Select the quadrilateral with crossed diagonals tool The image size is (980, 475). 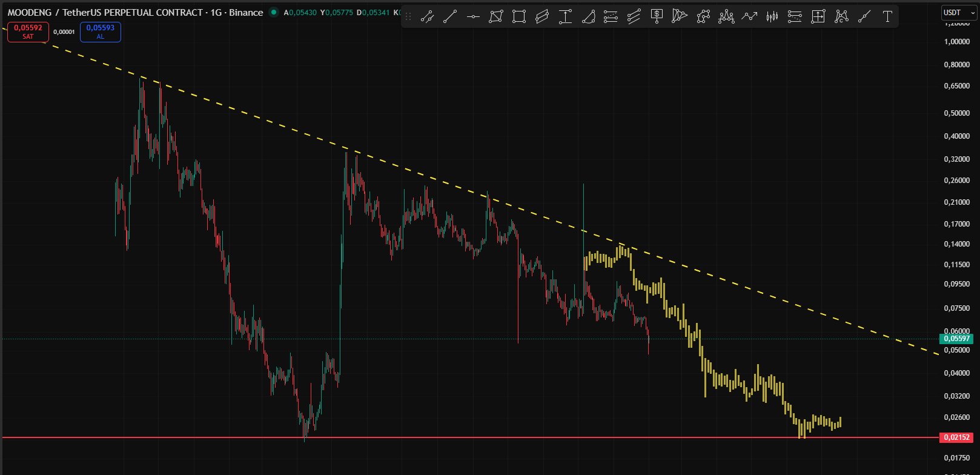coord(496,17)
